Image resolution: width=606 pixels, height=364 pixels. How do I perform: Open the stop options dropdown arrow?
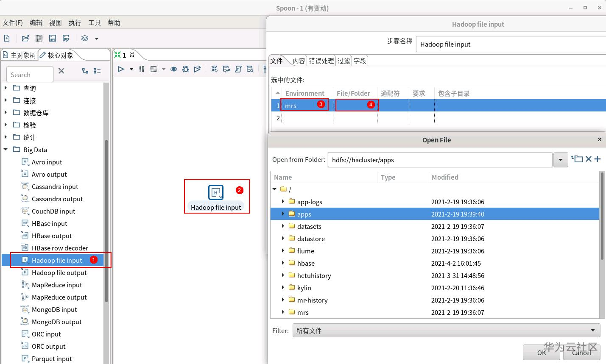(x=164, y=69)
